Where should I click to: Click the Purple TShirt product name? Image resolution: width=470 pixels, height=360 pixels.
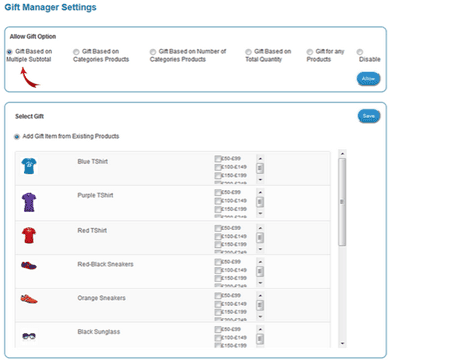click(95, 195)
